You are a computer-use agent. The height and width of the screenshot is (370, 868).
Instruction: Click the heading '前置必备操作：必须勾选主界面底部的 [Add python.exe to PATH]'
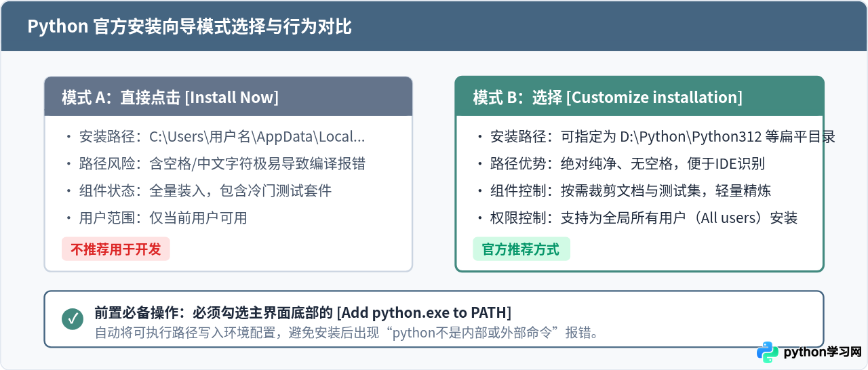coord(303,312)
